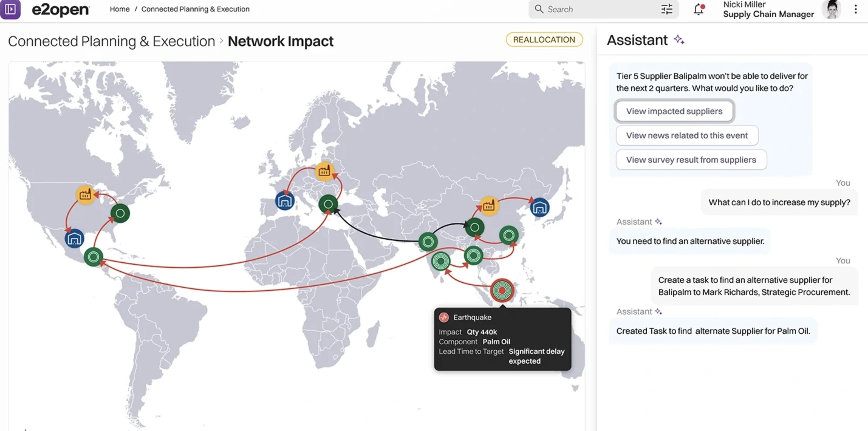Select the warehouse node near Japan

[539, 207]
